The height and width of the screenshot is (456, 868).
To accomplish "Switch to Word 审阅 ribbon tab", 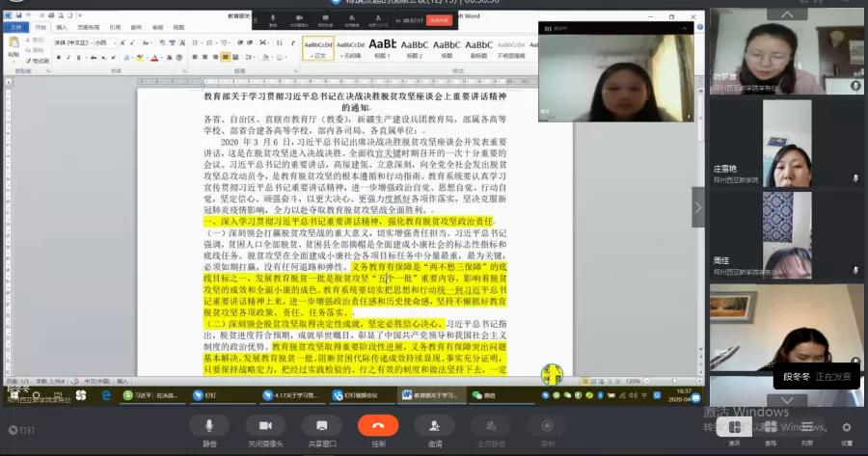I will 158,27.
